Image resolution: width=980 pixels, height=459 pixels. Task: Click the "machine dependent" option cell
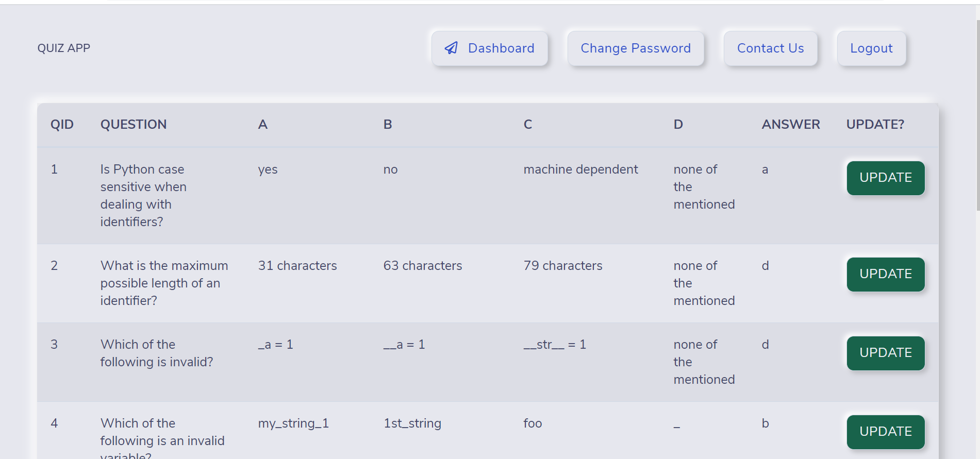coord(580,169)
